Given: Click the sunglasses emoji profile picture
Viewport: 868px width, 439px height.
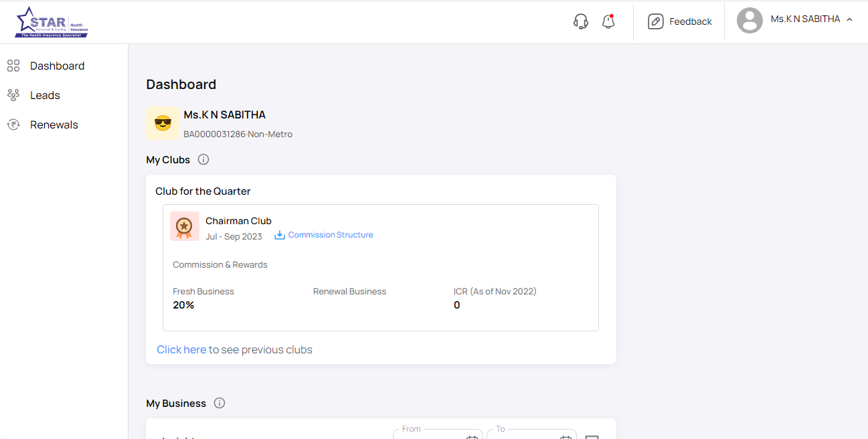Looking at the screenshot, I should point(163,123).
